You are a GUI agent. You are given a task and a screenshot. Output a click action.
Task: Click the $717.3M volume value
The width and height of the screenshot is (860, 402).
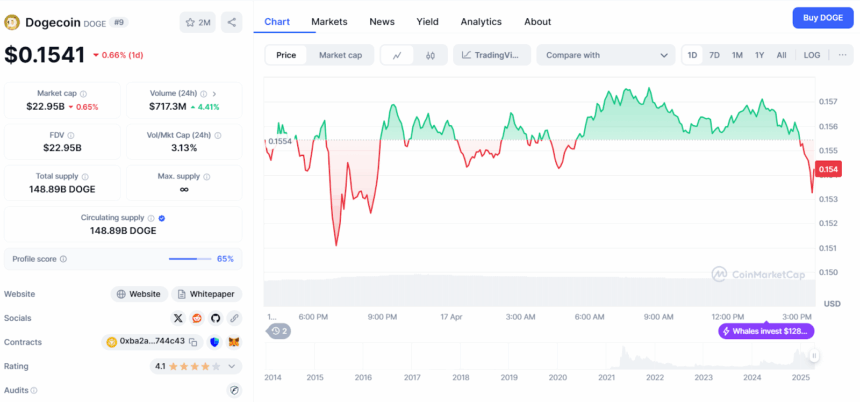coord(167,106)
